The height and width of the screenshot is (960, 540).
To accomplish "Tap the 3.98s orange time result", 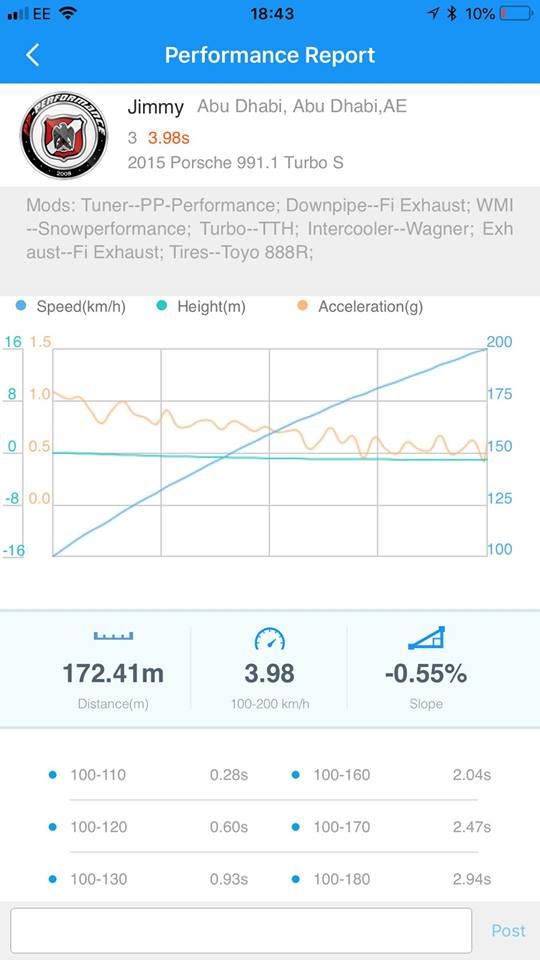I will click(x=168, y=138).
